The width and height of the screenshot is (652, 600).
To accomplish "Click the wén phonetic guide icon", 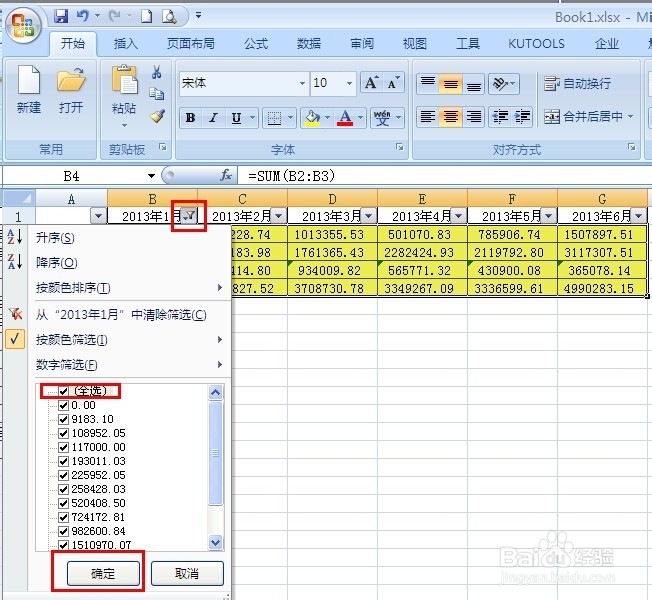I will 382,118.
